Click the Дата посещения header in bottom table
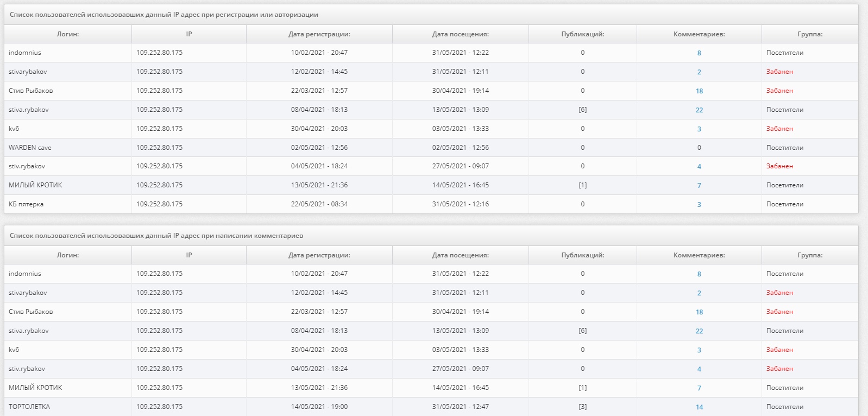 coord(461,255)
